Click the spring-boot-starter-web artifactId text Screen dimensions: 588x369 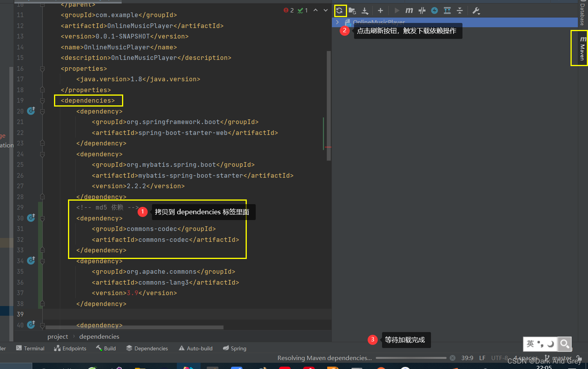pyautogui.click(x=183, y=133)
